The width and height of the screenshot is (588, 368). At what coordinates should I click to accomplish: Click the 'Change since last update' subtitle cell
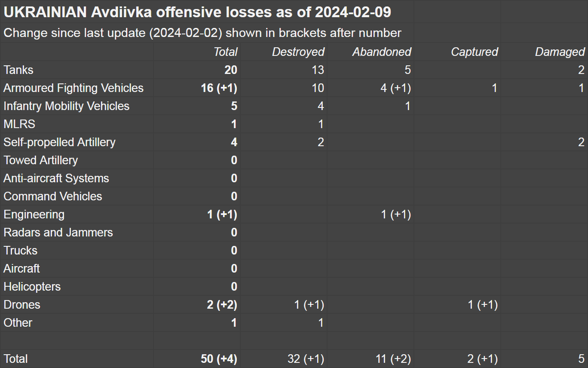(x=202, y=33)
